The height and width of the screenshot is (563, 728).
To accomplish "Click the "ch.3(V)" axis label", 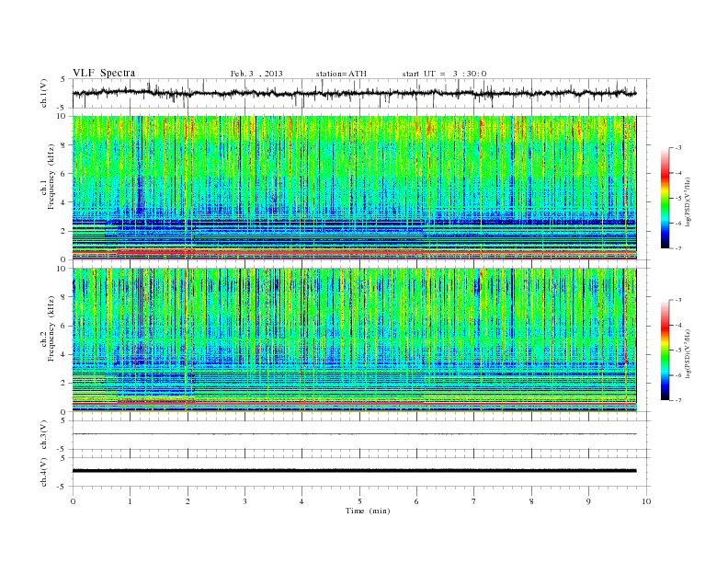I will 44,435.
